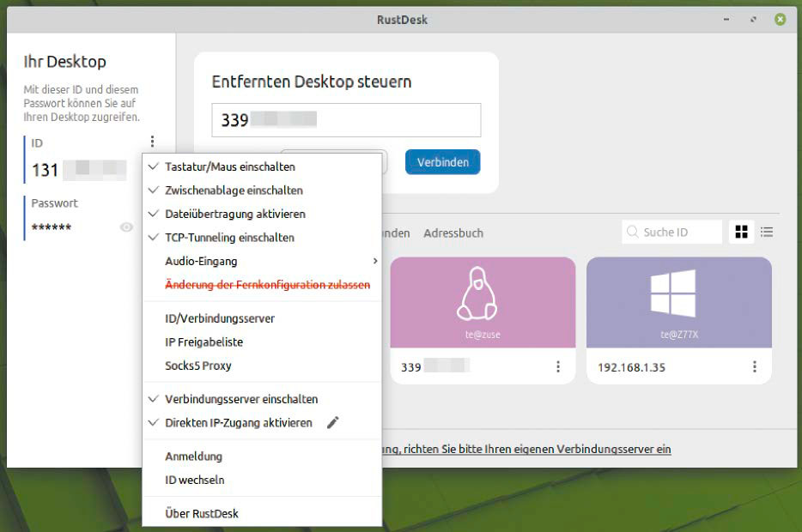This screenshot has width=802, height=532.
Task: Click the remote ID input field
Action: [346, 120]
